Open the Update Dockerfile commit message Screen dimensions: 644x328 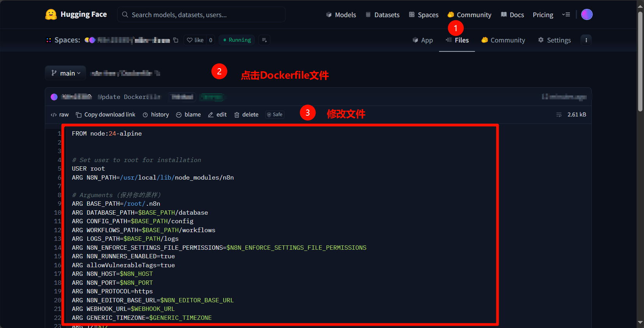click(x=129, y=97)
